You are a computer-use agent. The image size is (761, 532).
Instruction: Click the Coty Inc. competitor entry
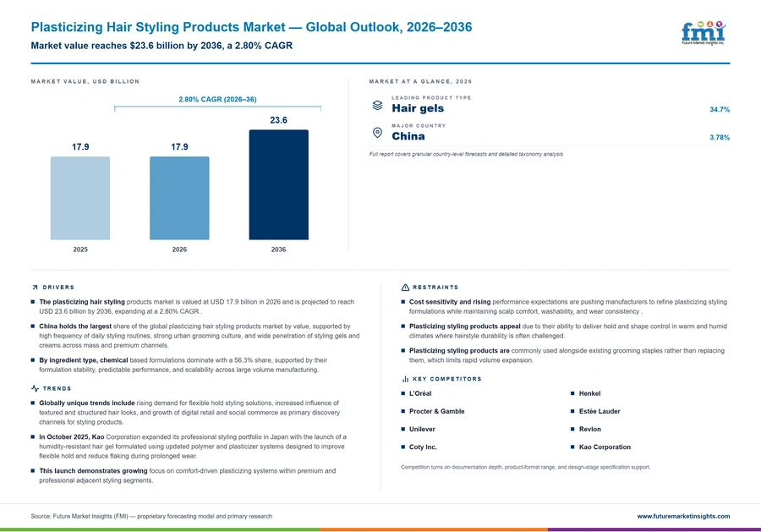point(423,447)
